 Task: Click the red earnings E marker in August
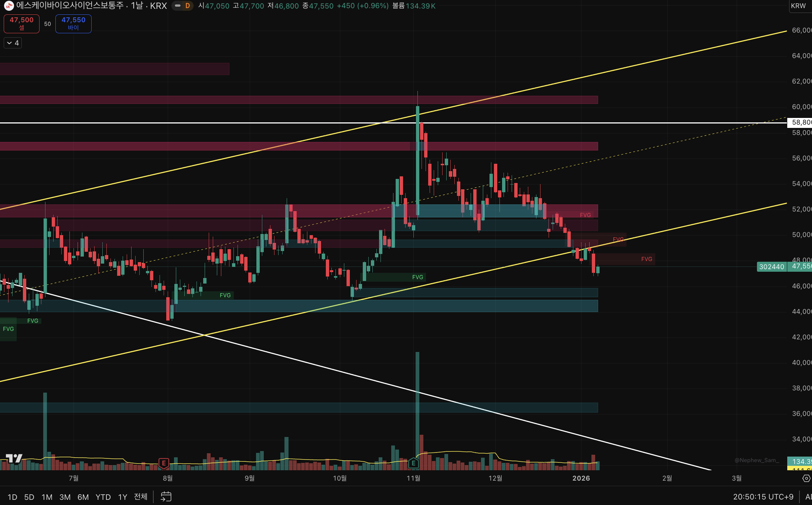click(164, 463)
